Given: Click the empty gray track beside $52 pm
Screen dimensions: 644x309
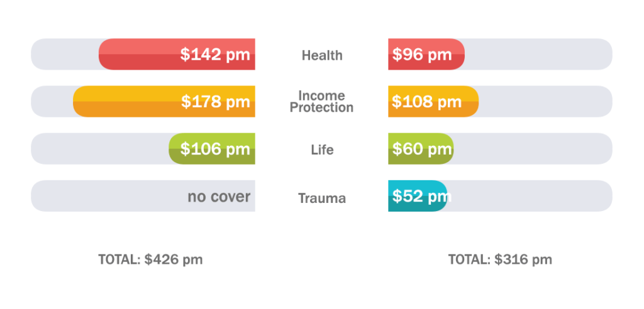Looking at the screenshot, I should click(529, 197).
